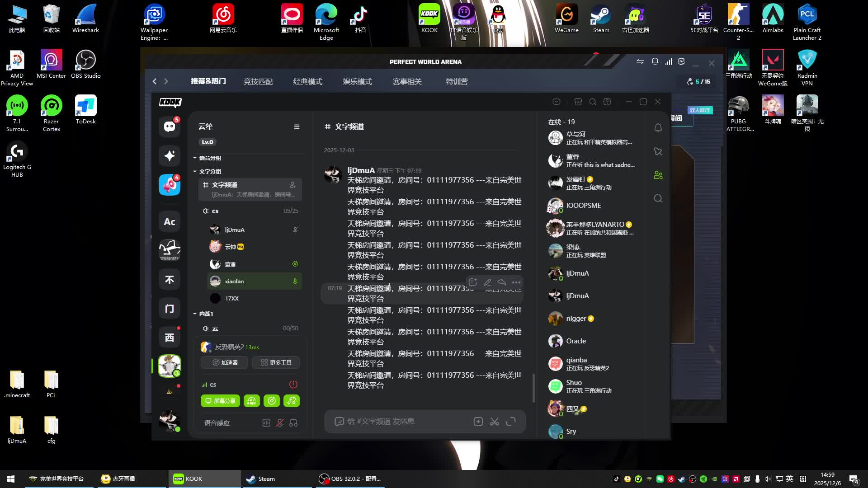Open notification bell in channel sidebar
868x488 pixels.
pos(658,128)
